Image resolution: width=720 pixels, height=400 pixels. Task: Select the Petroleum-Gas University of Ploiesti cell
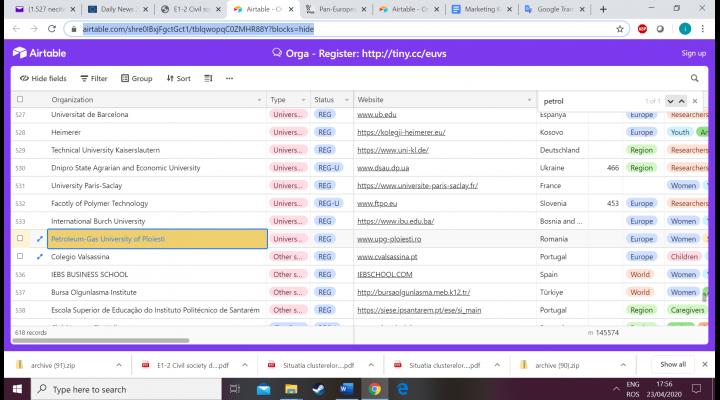[157, 239]
